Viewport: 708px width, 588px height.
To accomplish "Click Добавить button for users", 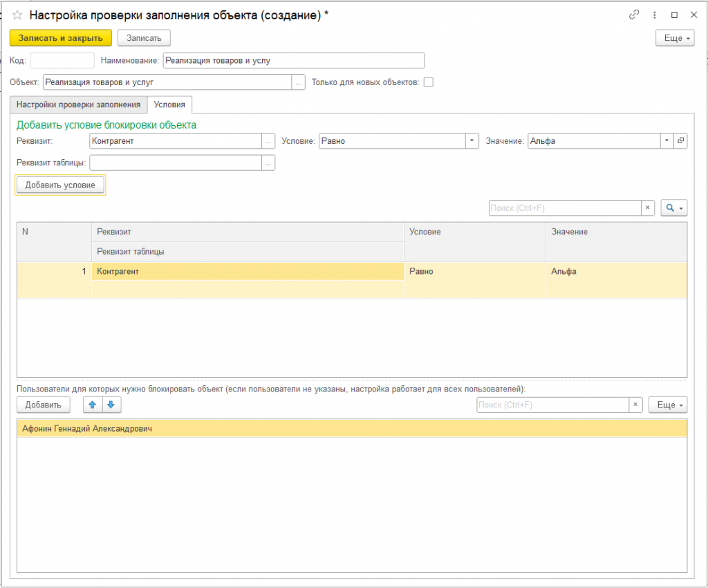I will point(43,405).
